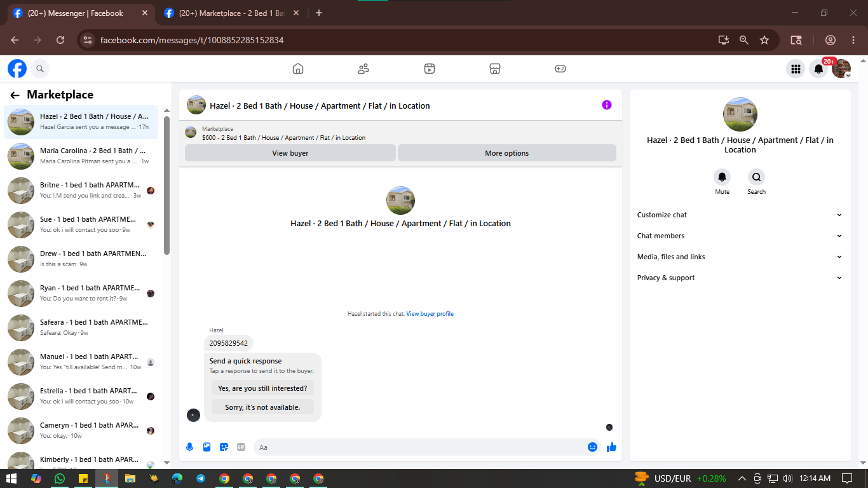The width and height of the screenshot is (868, 488).
Task: Open the Estrella conversation
Action: (x=81, y=396)
